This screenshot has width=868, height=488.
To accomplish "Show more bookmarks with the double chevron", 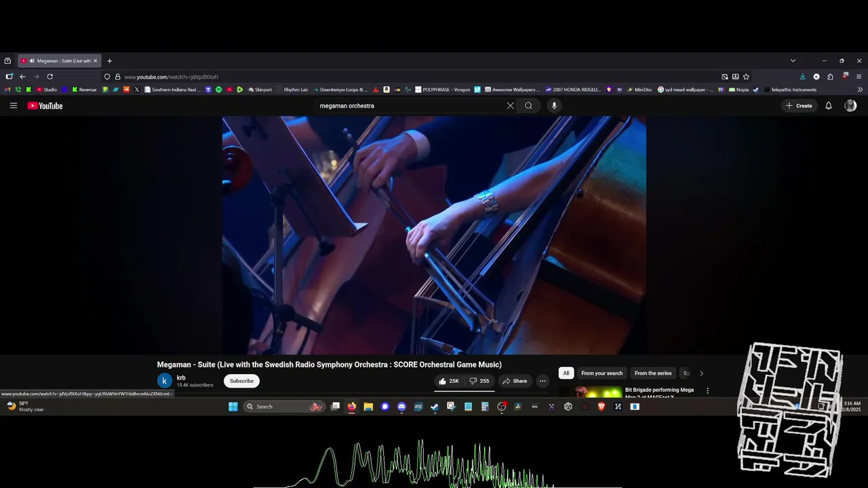I will point(860,89).
